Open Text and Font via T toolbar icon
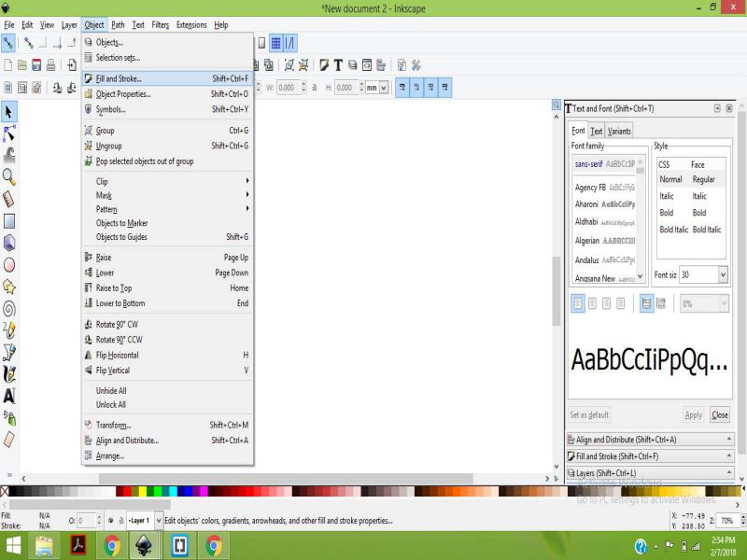 click(x=338, y=65)
